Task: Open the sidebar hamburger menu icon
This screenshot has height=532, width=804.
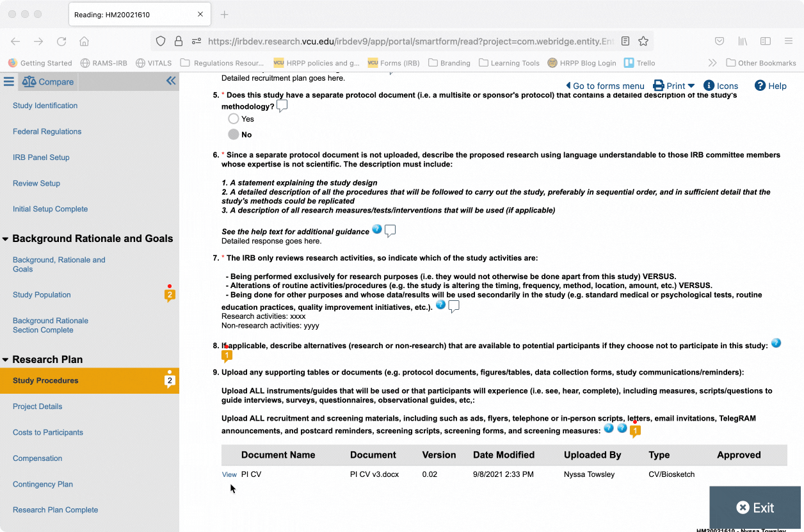Action: [8, 81]
